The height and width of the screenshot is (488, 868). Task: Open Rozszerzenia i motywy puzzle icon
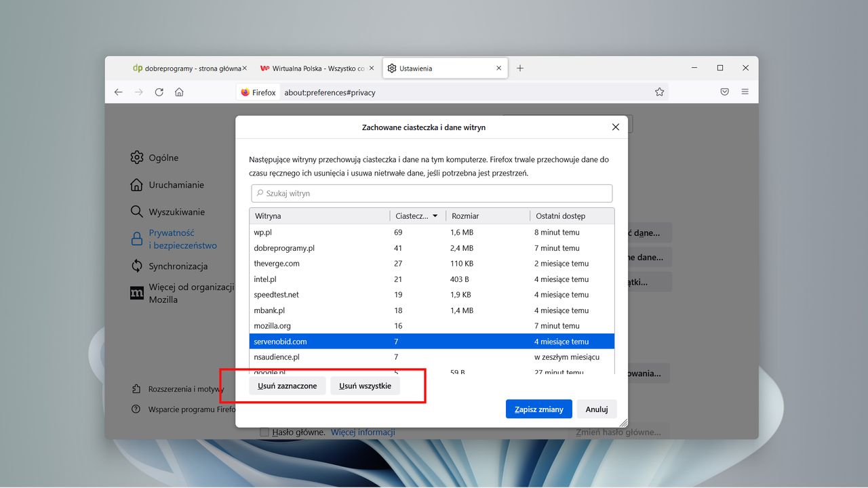[138, 388]
